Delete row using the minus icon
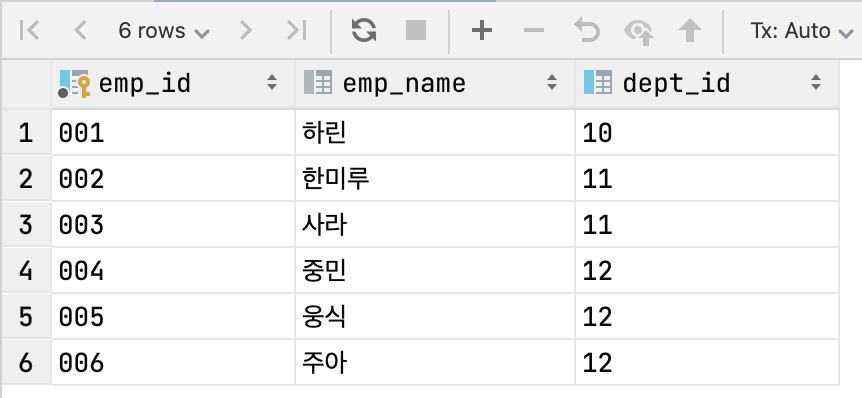This screenshot has height=398, width=862. [534, 31]
